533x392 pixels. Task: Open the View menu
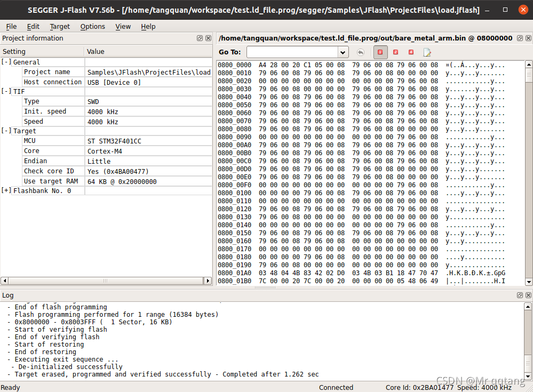(x=123, y=26)
